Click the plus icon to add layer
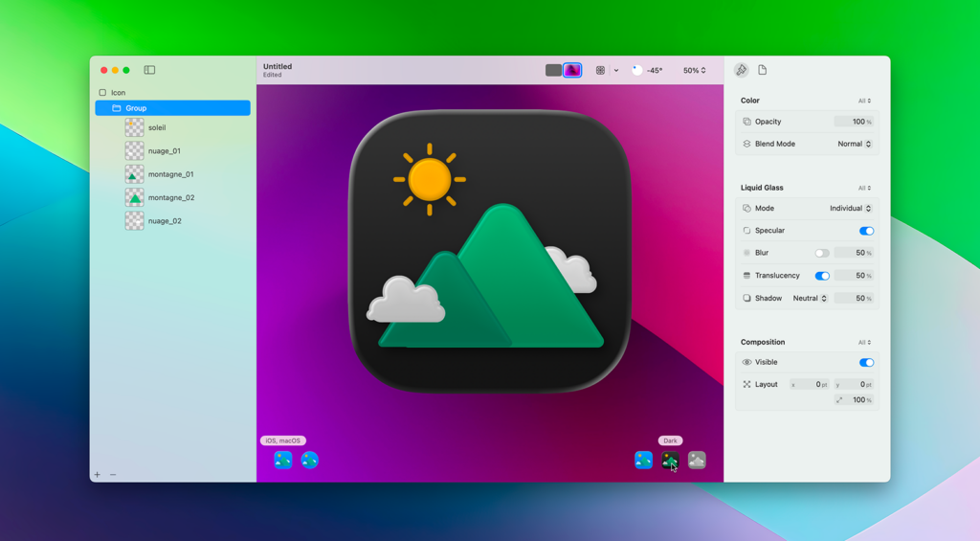The width and height of the screenshot is (980, 541). tap(97, 475)
